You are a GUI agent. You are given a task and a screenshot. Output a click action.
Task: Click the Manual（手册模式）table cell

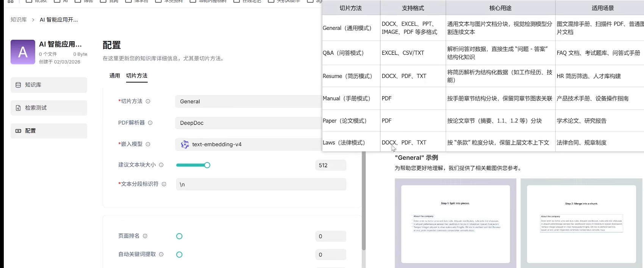point(351,98)
